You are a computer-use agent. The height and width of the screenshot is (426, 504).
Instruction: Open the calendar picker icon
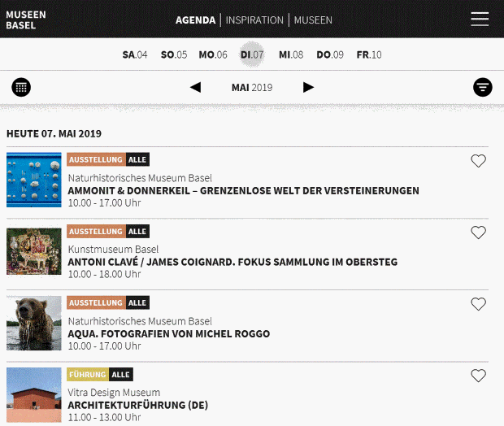pyautogui.click(x=21, y=87)
